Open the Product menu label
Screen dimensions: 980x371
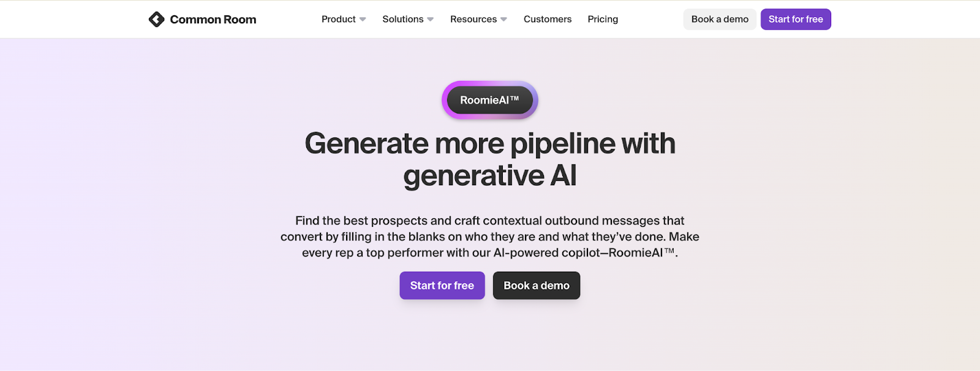pyautogui.click(x=338, y=20)
